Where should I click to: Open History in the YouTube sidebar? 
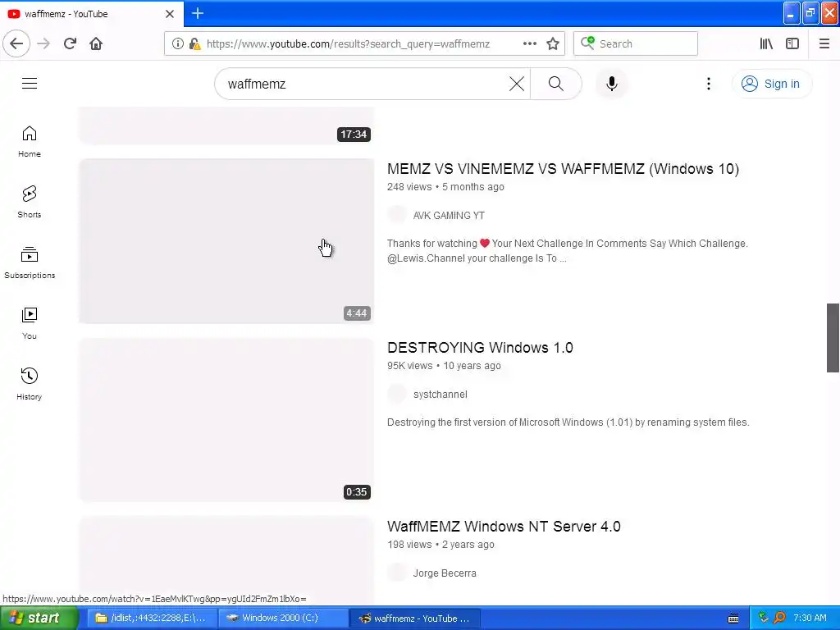[30, 384]
